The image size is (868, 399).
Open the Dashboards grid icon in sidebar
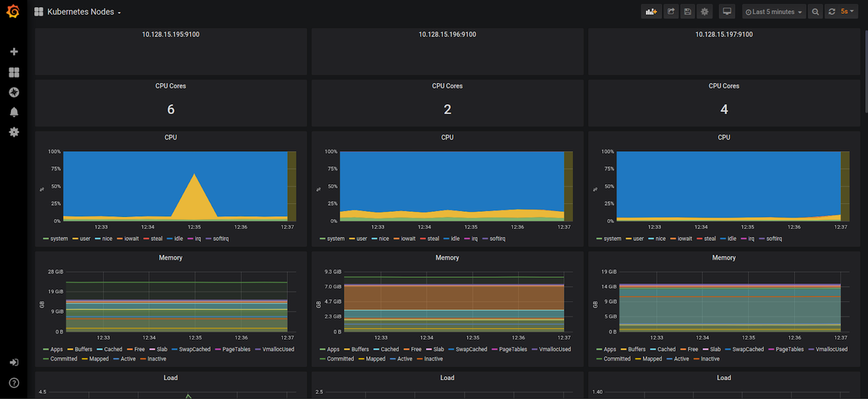(14, 72)
